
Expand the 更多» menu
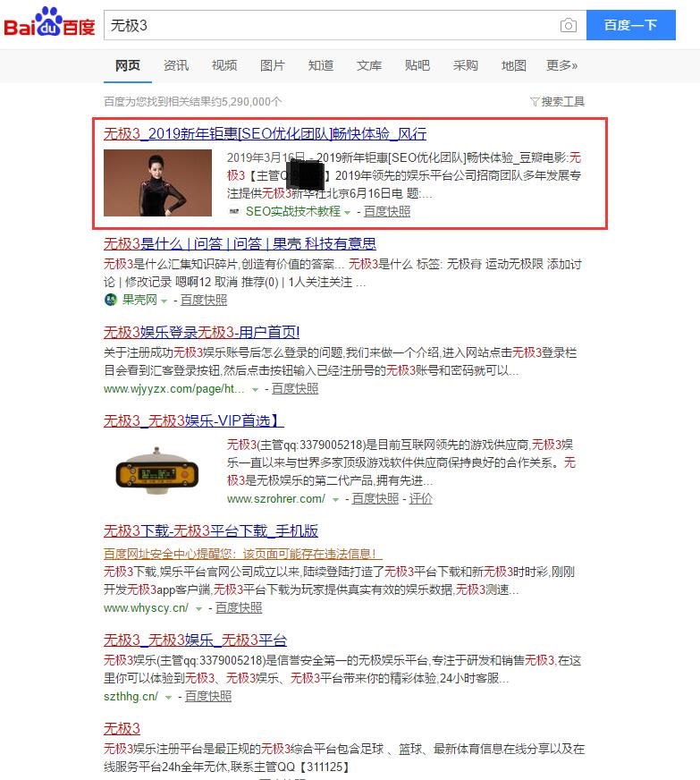tap(561, 65)
